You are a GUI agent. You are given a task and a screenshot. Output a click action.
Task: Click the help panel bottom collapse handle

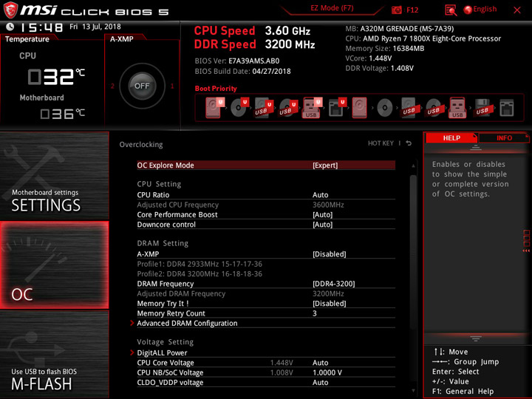[476, 338]
